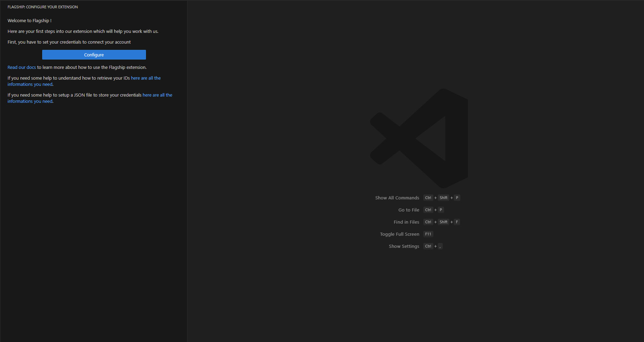Image resolution: width=644 pixels, height=342 pixels.
Task: Click the "Here are your first steps" sentence
Action: coord(83,31)
